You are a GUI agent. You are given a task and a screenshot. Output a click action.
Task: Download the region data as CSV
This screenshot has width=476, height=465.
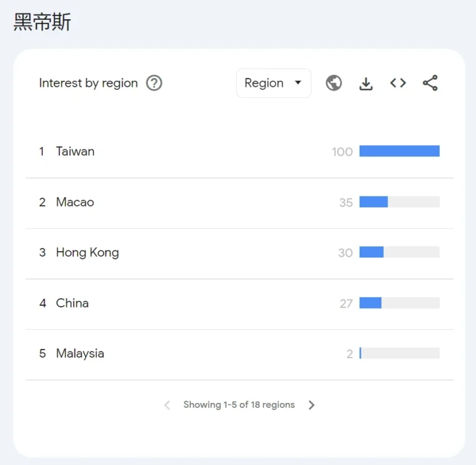pyautogui.click(x=366, y=83)
